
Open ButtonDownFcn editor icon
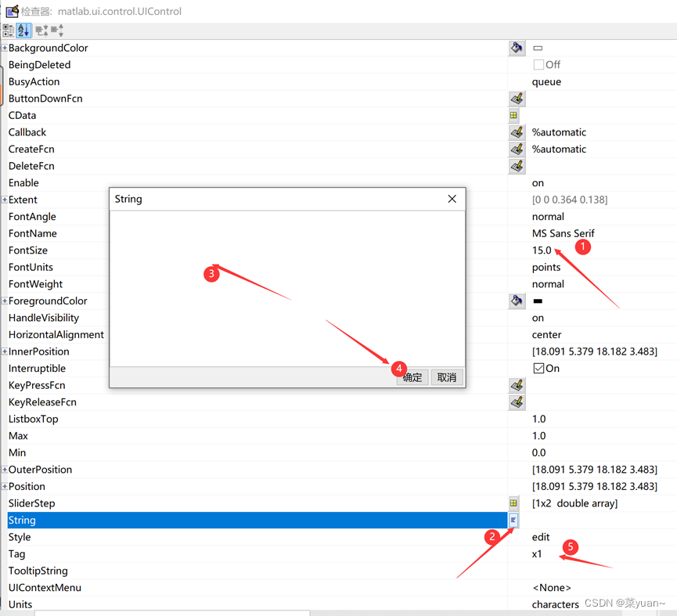[517, 99]
